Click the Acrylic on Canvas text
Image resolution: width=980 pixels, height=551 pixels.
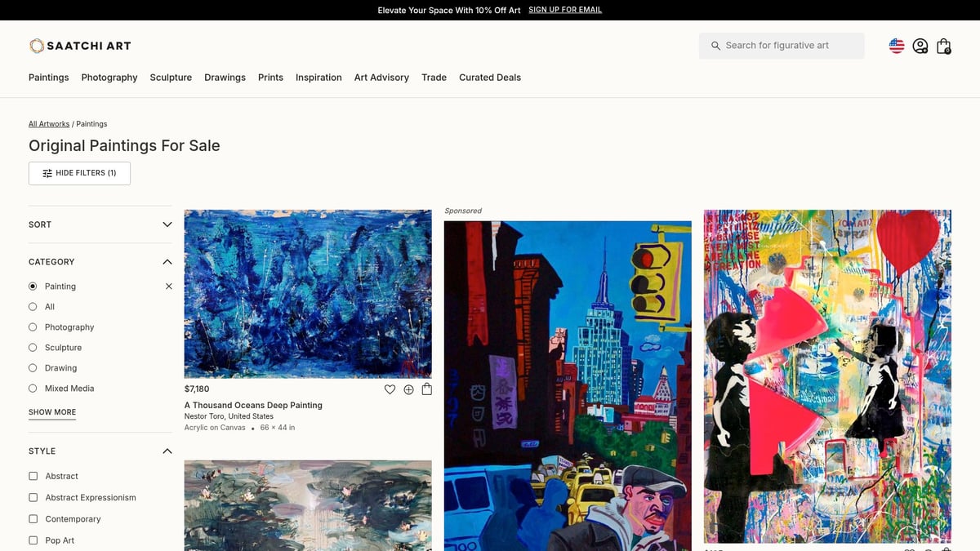tap(215, 428)
